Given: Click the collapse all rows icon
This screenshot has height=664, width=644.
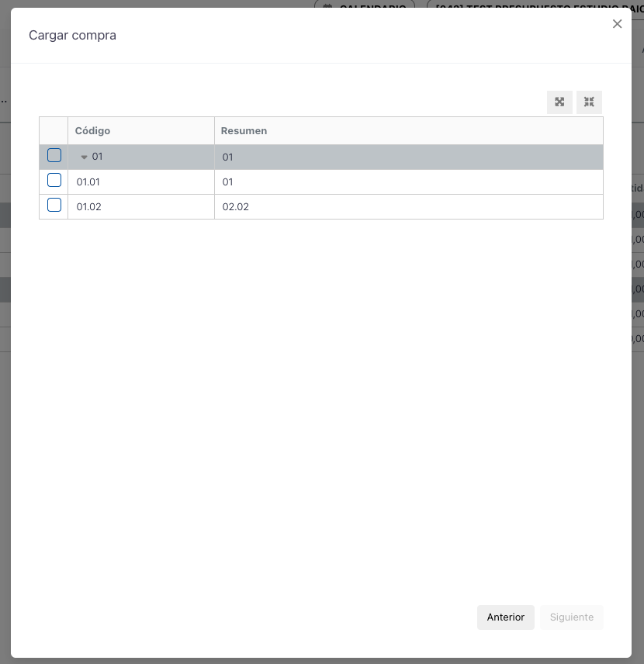Looking at the screenshot, I should tap(589, 102).
